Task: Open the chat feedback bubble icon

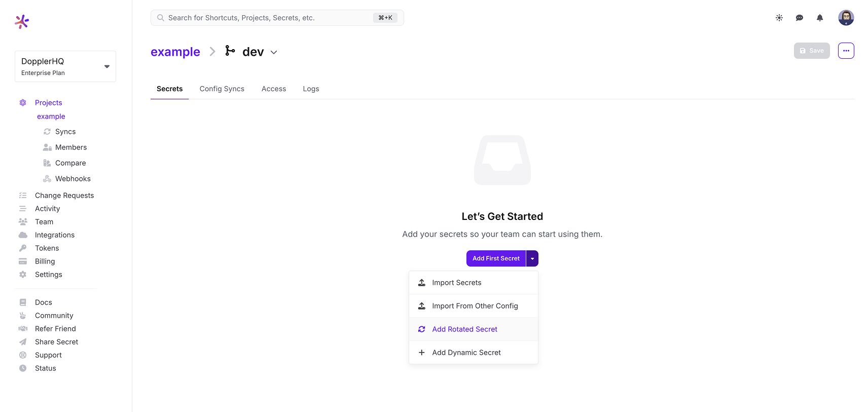Action: 800,18
